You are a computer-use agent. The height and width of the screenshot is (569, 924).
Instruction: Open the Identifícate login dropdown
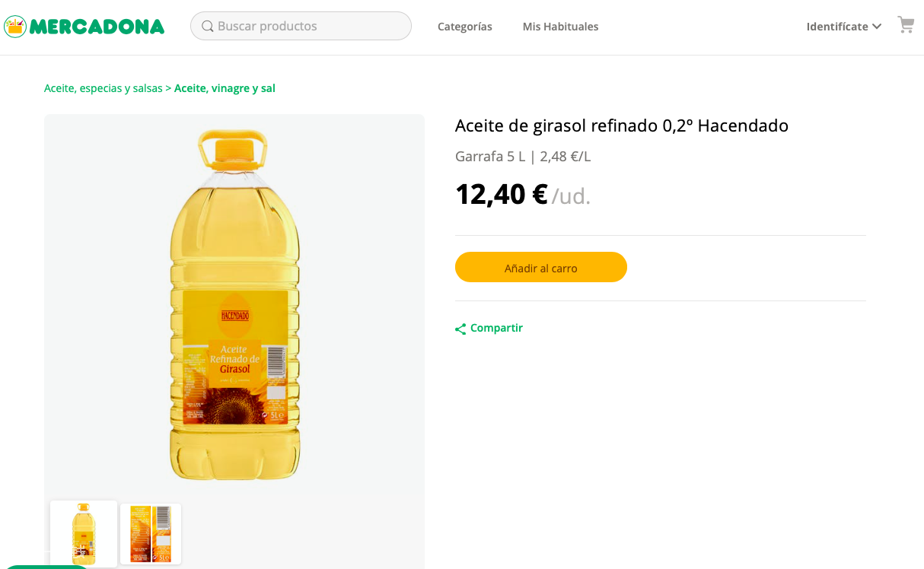(844, 27)
